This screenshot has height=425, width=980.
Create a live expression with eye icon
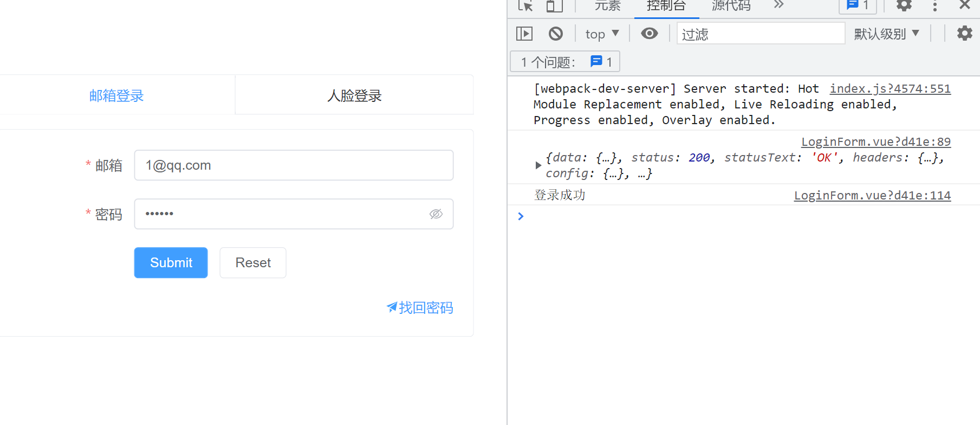pos(649,34)
